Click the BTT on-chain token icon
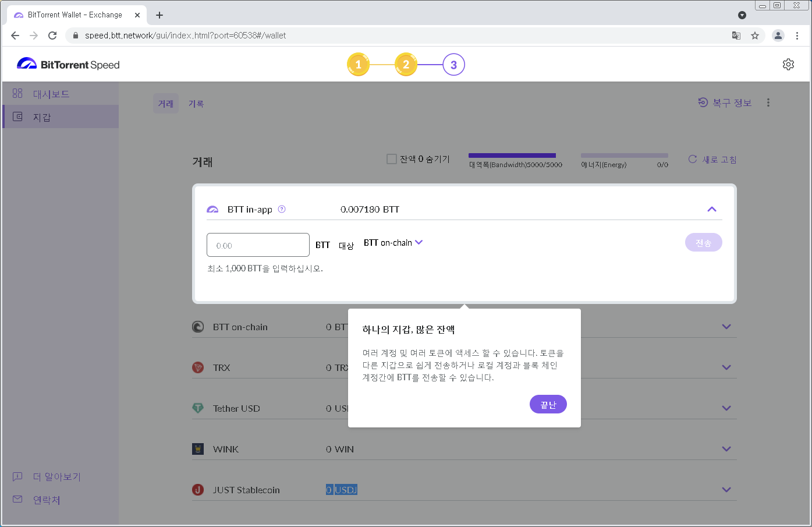The width and height of the screenshot is (812, 527). click(198, 327)
